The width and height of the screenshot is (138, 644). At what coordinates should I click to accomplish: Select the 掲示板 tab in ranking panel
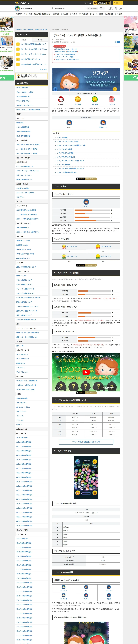coord(40,40)
